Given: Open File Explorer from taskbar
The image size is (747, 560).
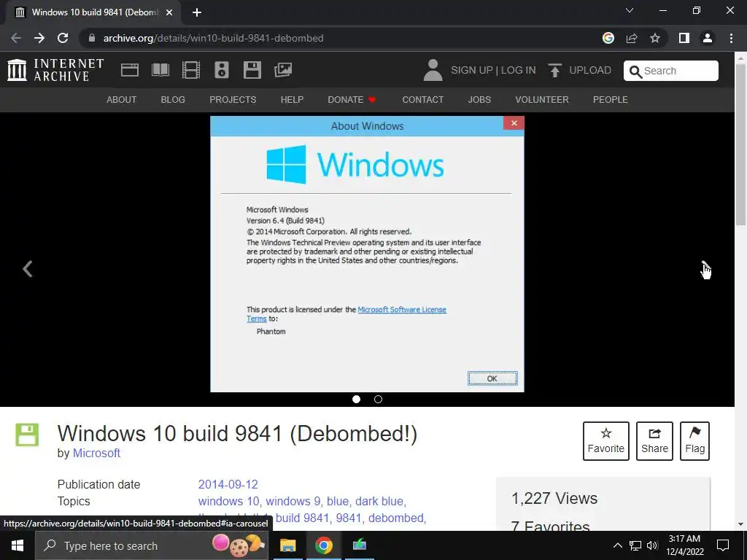Looking at the screenshot, I should coord(287,545).
